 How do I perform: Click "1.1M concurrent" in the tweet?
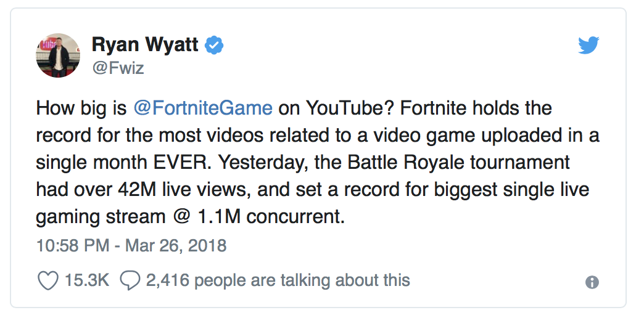point(271,218)
